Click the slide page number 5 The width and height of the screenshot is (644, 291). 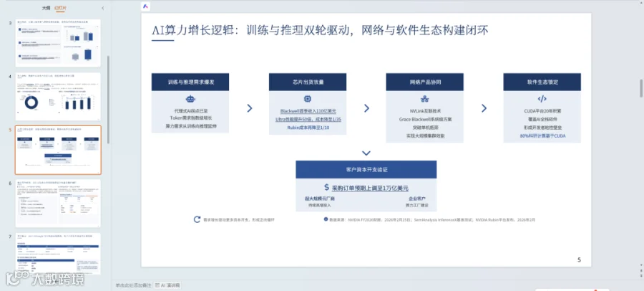point(579,259)
